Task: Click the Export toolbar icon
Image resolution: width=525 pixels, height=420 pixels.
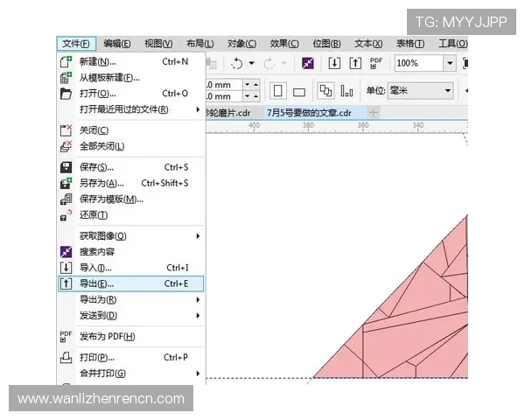Action: [355, 63]
